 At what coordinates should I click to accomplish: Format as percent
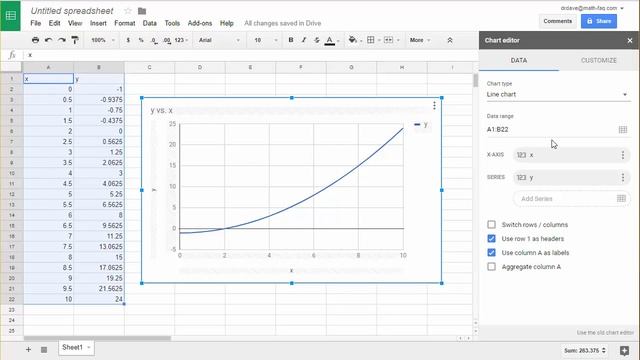[x=141, y=40]
